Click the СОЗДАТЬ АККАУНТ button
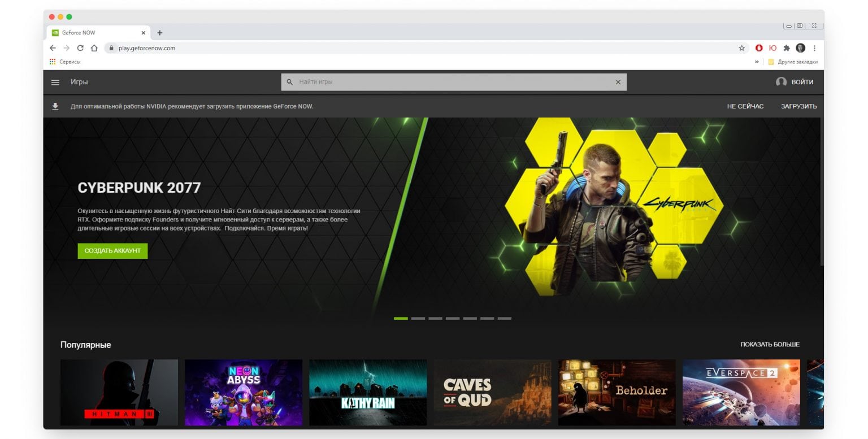This screenshot has height=439, width=868. coord(112,251)
